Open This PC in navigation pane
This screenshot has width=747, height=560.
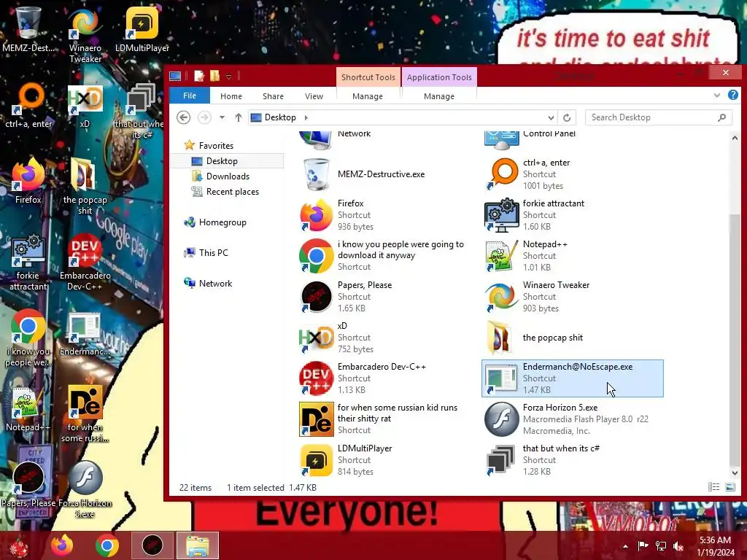pyautogui.click(x=213, y=253)
